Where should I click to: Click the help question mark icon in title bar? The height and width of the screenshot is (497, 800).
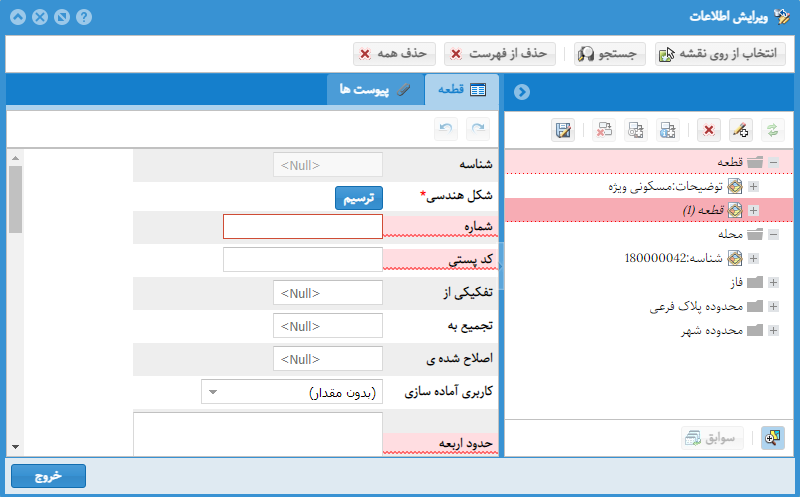pos(84,17)
